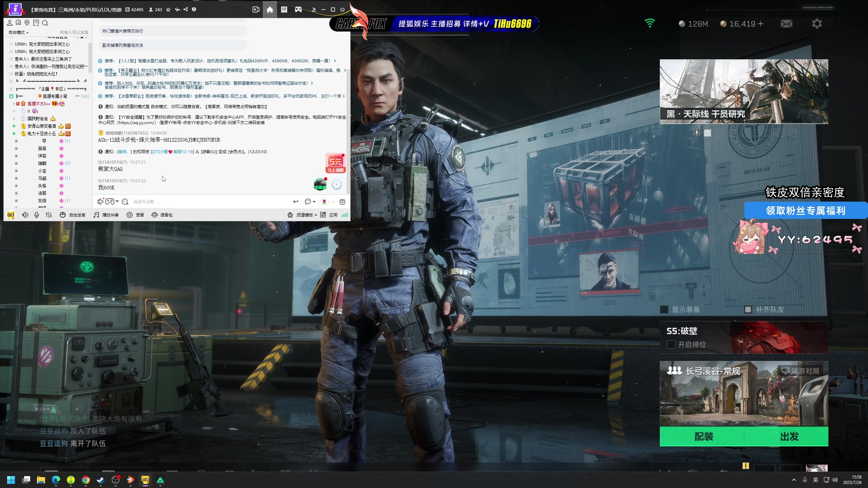Open the chat bubble icon above channel list
Screen dimensions: 868x488
(x=18, y=23)
